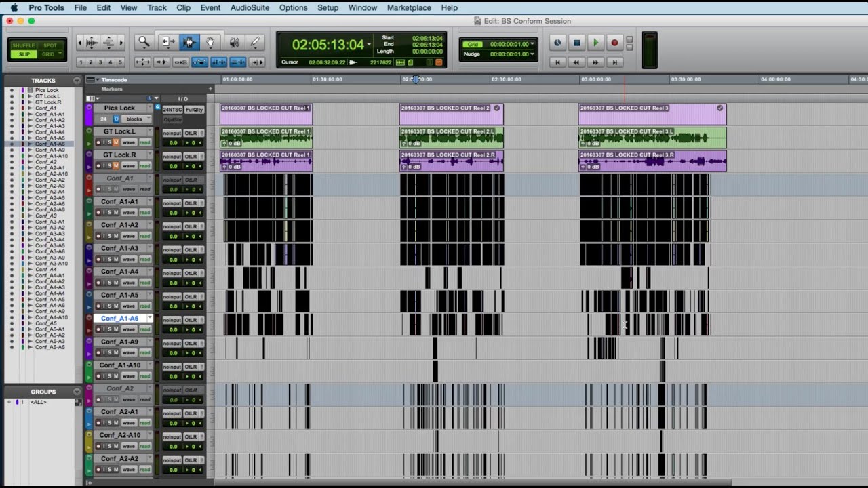Toggle the Online sync clock button
Screen dimensions: 868x488
point(557,43)
